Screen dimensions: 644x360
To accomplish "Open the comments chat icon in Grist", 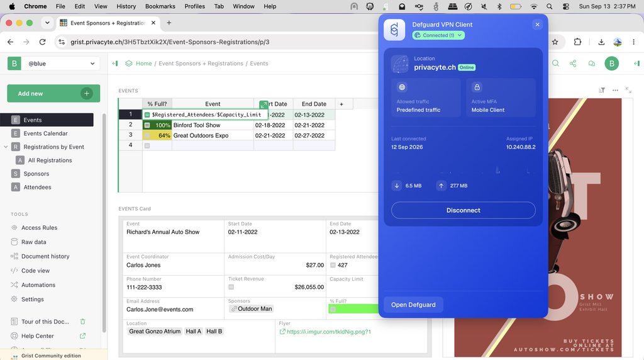I will coord(591,64).
